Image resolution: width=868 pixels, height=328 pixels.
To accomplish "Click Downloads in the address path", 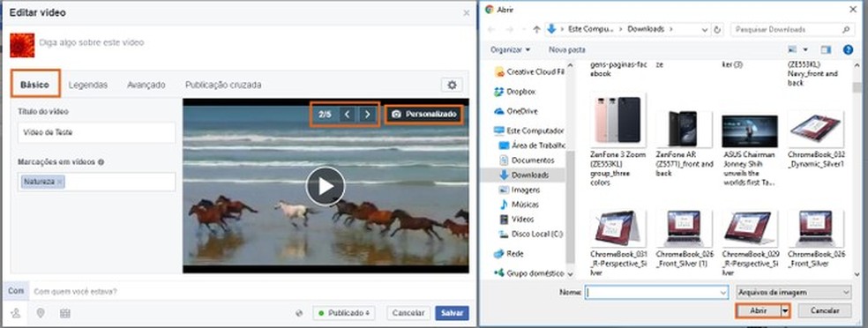I will tap(646, 29).
